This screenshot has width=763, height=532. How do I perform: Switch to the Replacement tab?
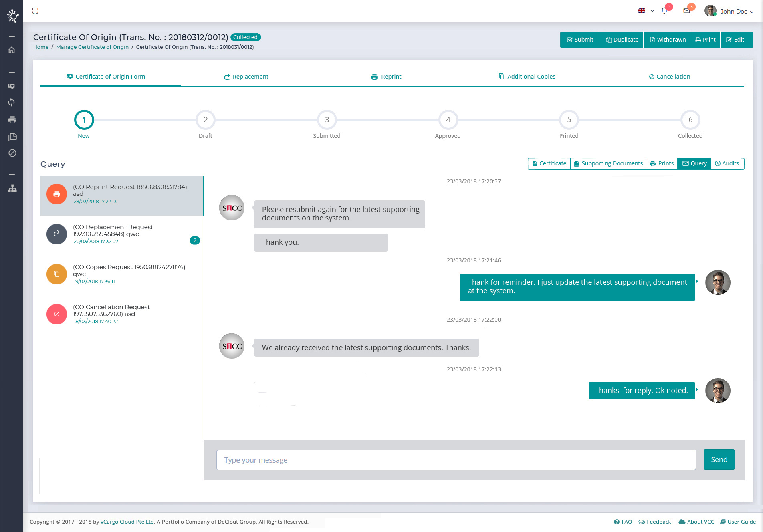point(246,77)
